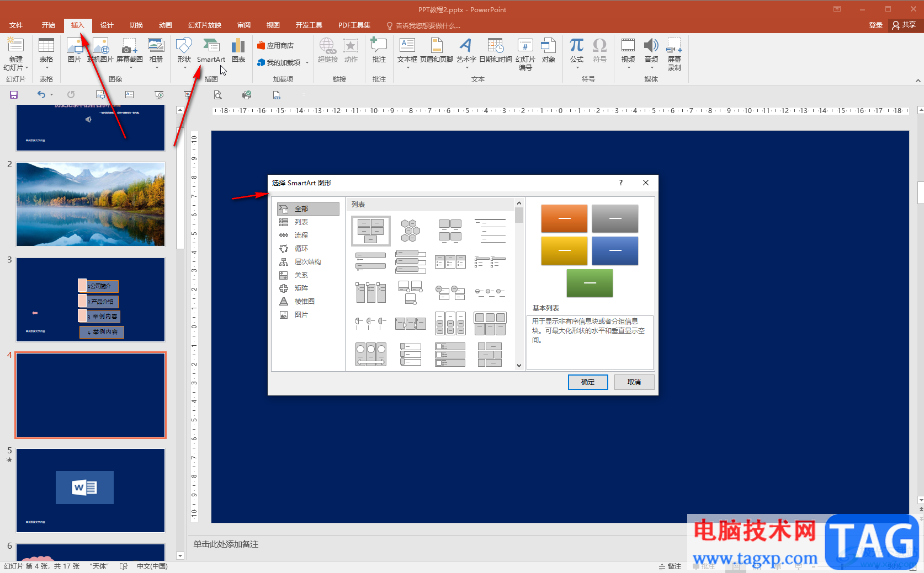924x573 pixels.
Task: Expand the My Add-ins (我的加载项) dropdown
Action: point(307,63)
